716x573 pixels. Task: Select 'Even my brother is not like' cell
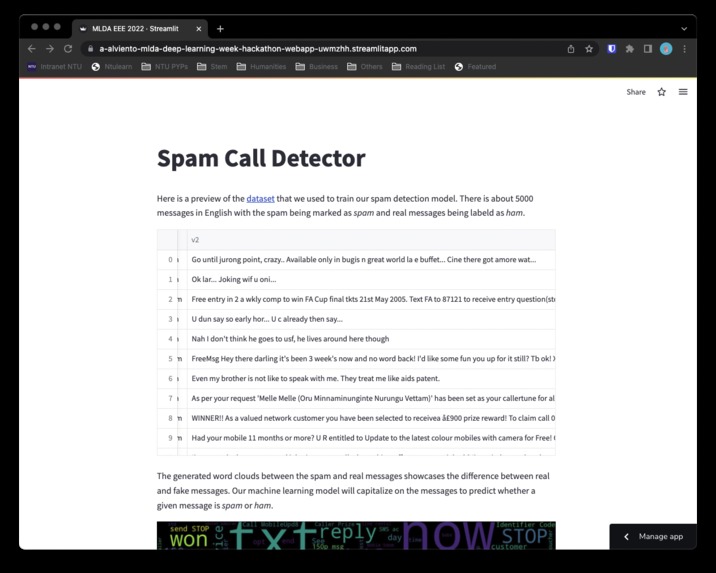(372, 378)
